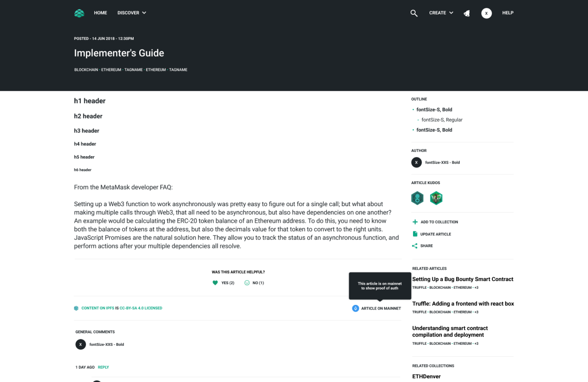Vote No with the face icon
Screen dimensions: 588x382
coord(247,283)
